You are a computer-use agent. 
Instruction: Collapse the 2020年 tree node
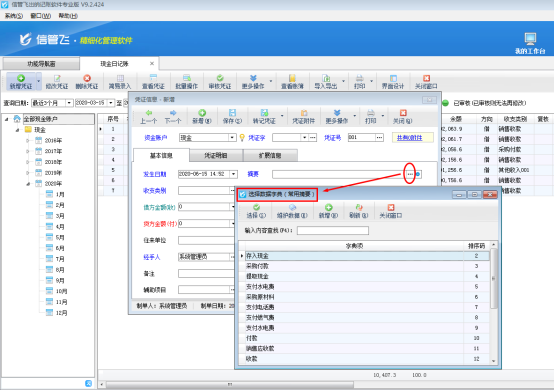(x=28, y=184)
